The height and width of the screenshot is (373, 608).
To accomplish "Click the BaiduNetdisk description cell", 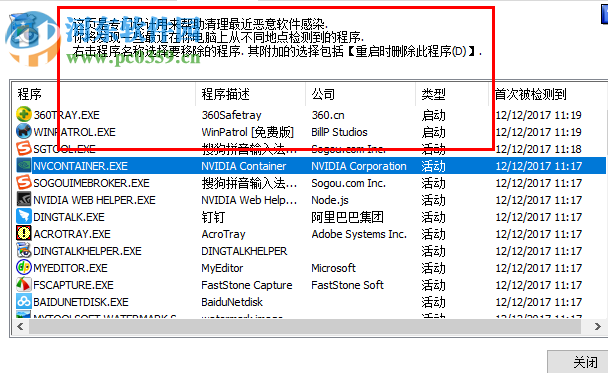I will pyautogui.click(x=232, y=302).
